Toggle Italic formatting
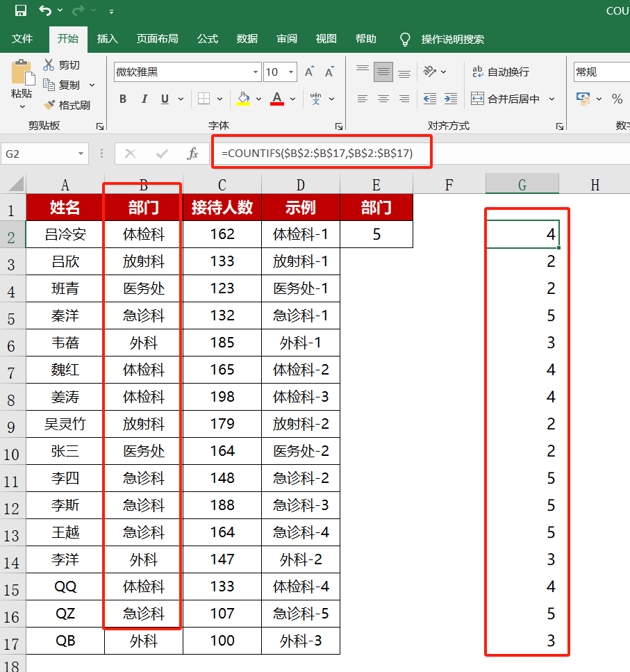The width and height of the screenshot is (630, 672). point(144,99)
